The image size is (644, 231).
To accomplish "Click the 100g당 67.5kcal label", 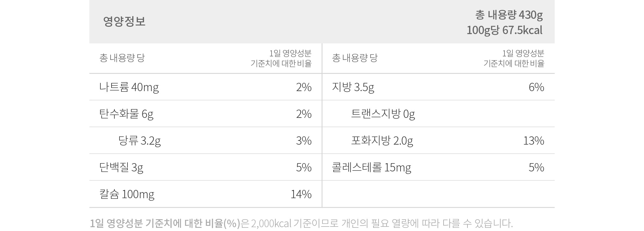I will coord(504,30).
